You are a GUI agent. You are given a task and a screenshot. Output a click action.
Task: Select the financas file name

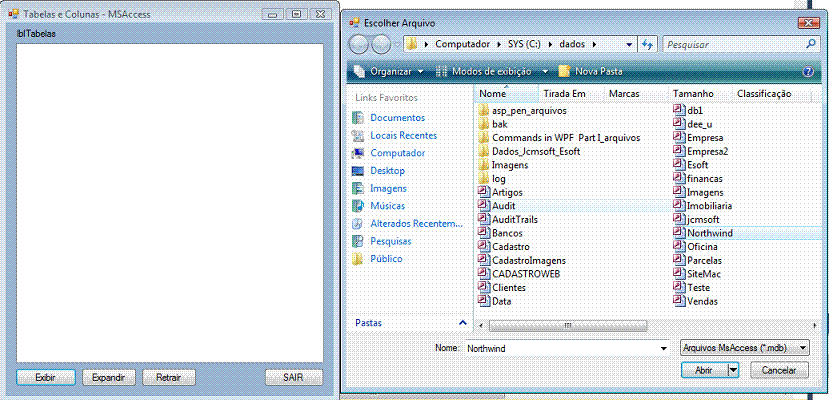[x=705, y=179]
